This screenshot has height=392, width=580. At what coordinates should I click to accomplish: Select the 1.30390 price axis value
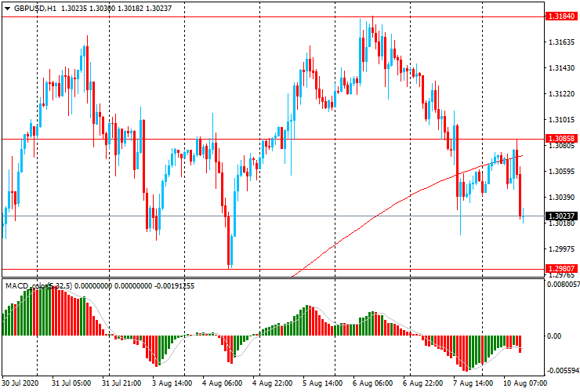point(561,198)
